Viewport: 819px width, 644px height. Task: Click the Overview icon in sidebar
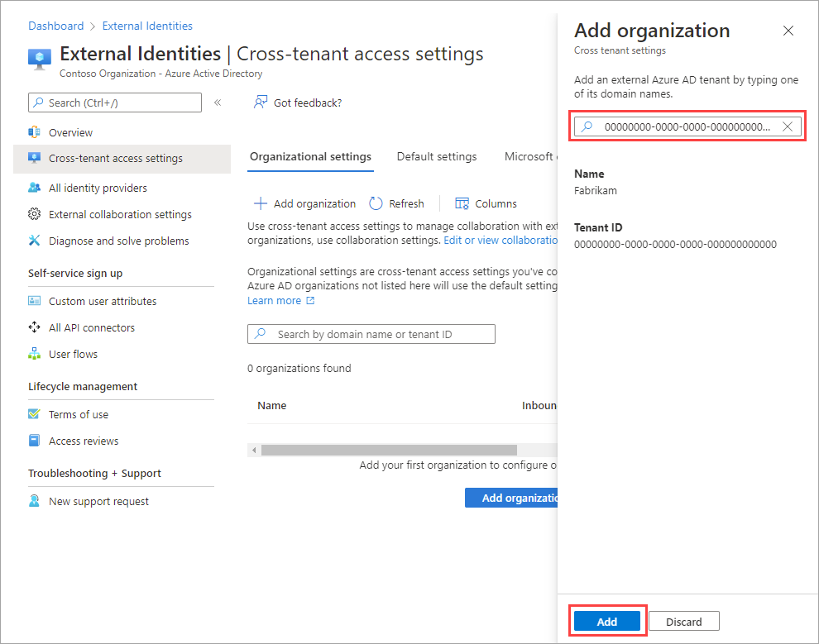click(35, 132)
